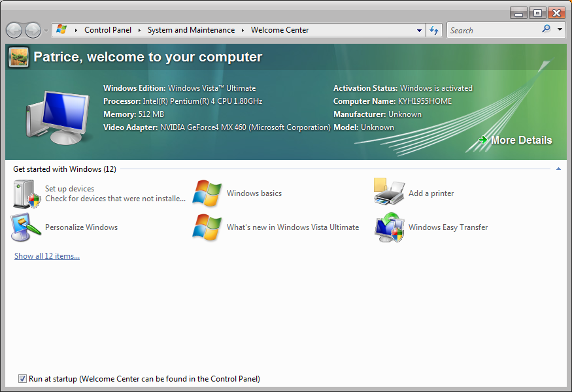
Task: Close the Welcome Center window
Action: pyautogui.click(x=556, y=13)
